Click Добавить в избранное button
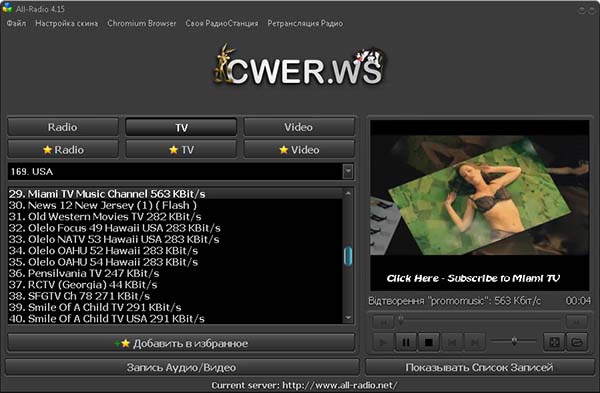The image size is (600, 393). 181,343
